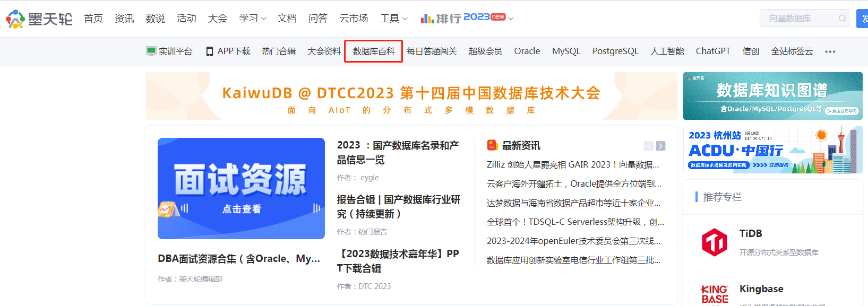Open 热门合辑 link
The image size is (868, 306).
click(x=279, y=51)
